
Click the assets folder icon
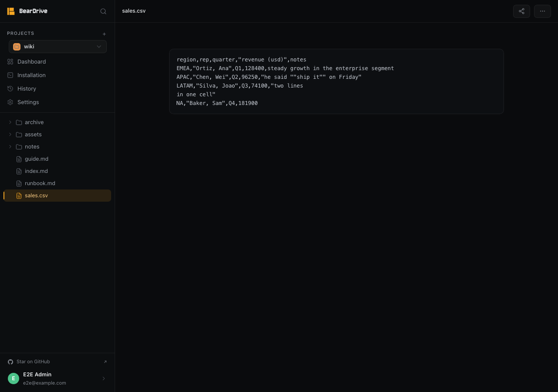(19, 135)
